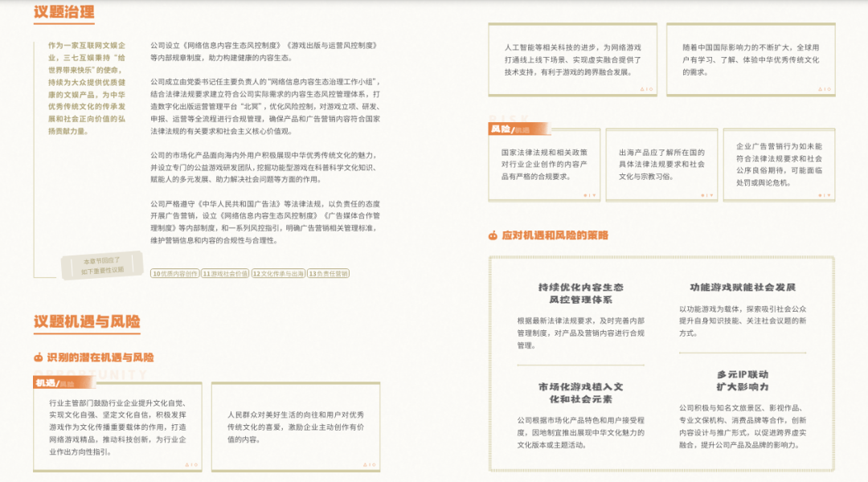868x482 pixels.
Task: Click opportunity card text 人民群众对美好生活的向往
Action: pyautogui.click(x=296, y=427)
